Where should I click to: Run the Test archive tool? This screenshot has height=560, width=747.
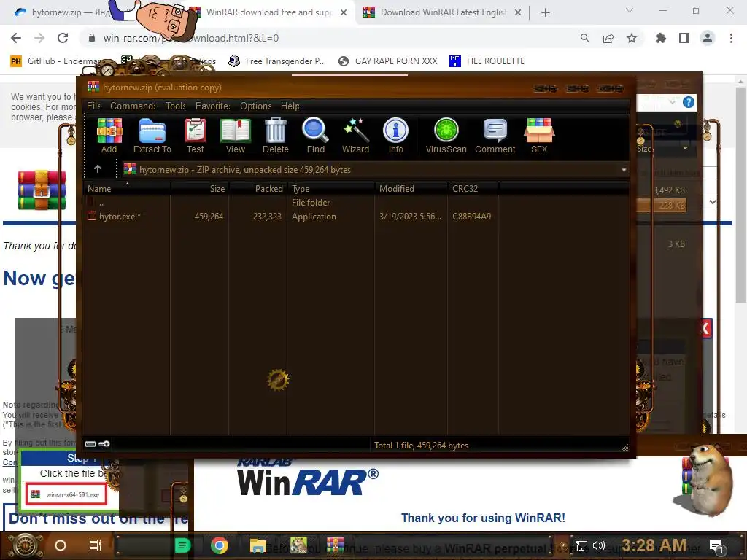[x=196, y=136]
